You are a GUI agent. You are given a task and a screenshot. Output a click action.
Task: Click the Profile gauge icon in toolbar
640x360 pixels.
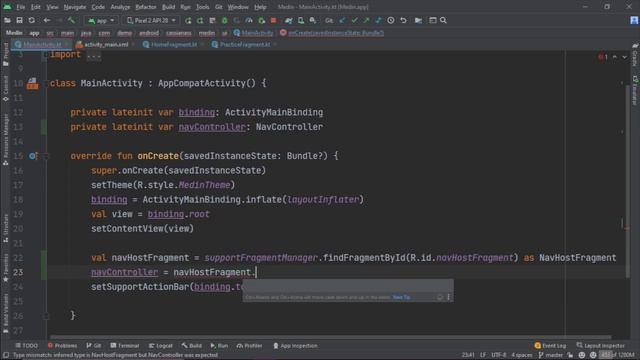249,20
